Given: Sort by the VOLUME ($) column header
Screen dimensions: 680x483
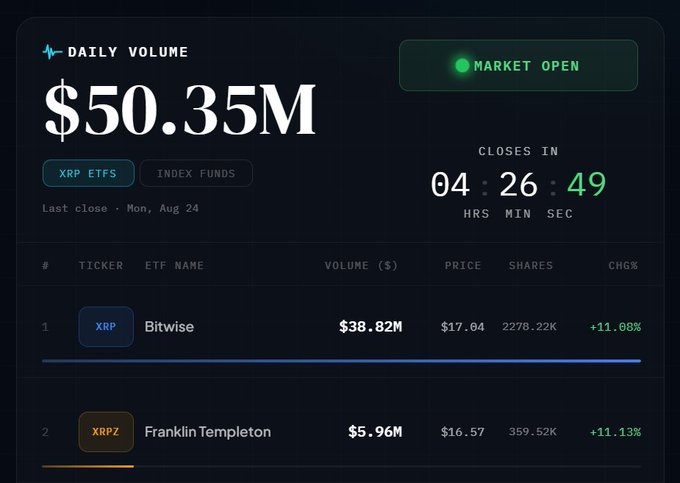Looking at the screenshot, I should 361,265.
